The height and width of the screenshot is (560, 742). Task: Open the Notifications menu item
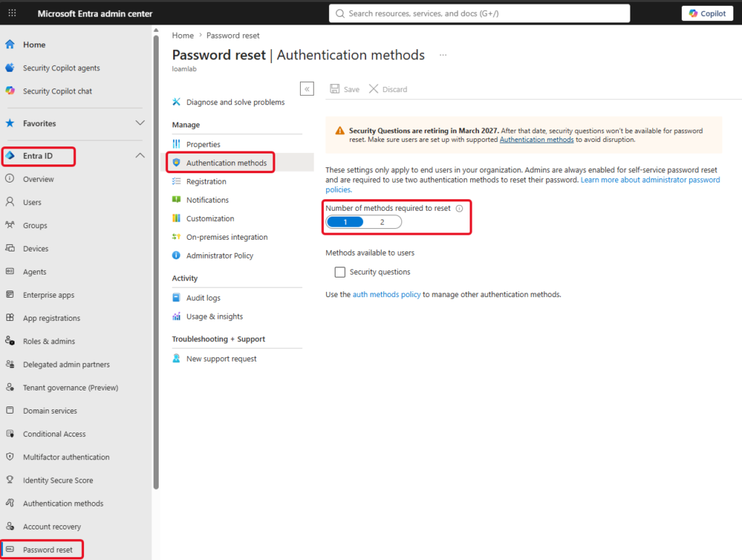207,200
